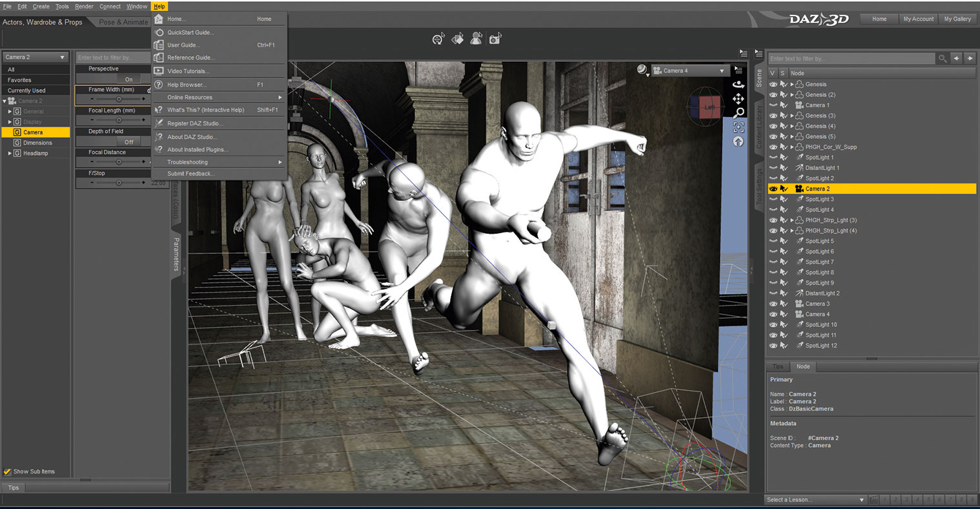Click the Scene pane filter text field
This screenshot has width=980, height=509.
click(851, 58)
